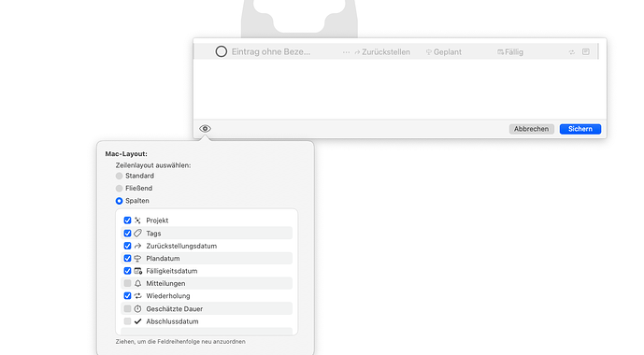
Task: Click the tag icon beside Tags
Action: pyautogui.click(x=137, y=234)
